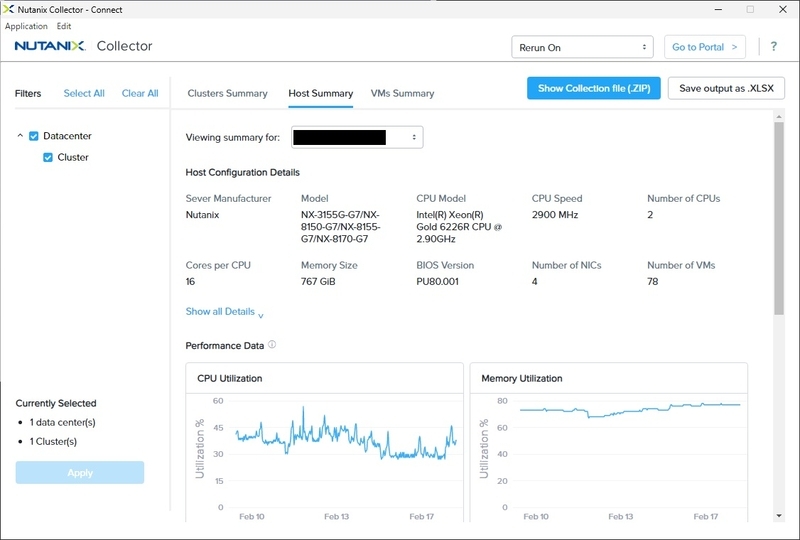Image resolution: width=800 pixels, height=540 pixels.
Task: Click scrollbar up arrow
Action: tap(779, 117)
